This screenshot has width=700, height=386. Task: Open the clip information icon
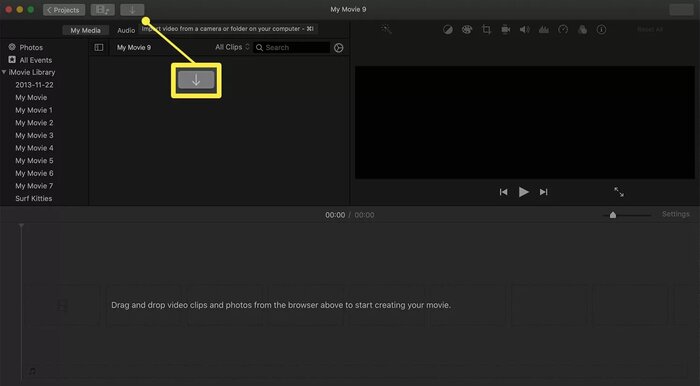601,30
